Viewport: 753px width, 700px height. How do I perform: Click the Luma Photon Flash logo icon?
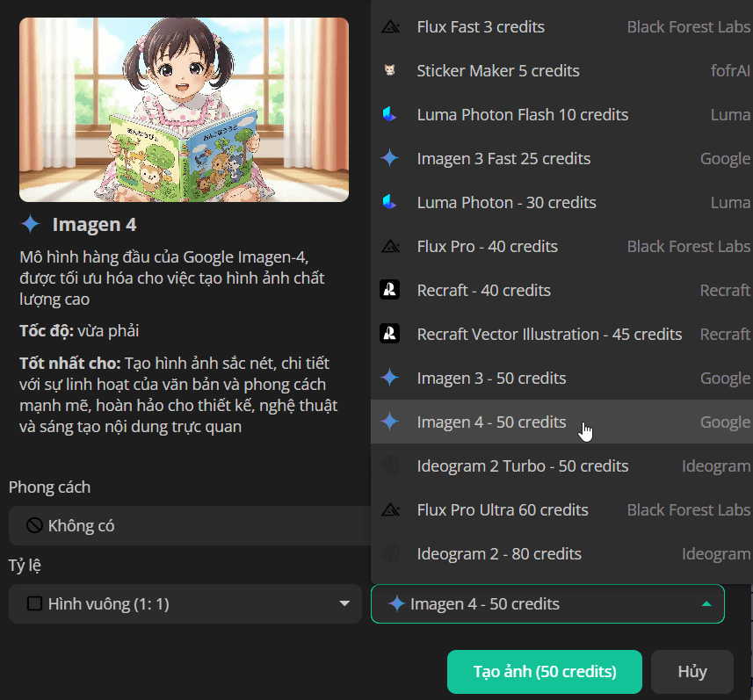(x=389, y=114)
